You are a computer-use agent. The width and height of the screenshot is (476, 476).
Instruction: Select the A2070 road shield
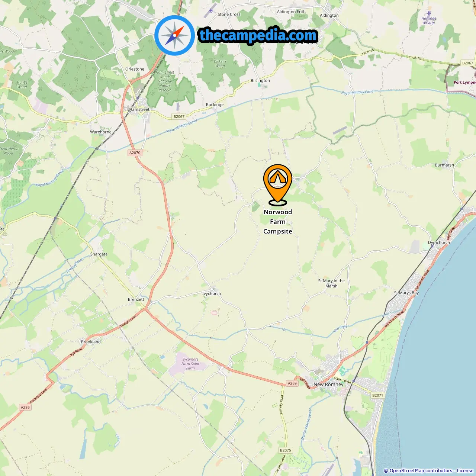click(135, 153)
